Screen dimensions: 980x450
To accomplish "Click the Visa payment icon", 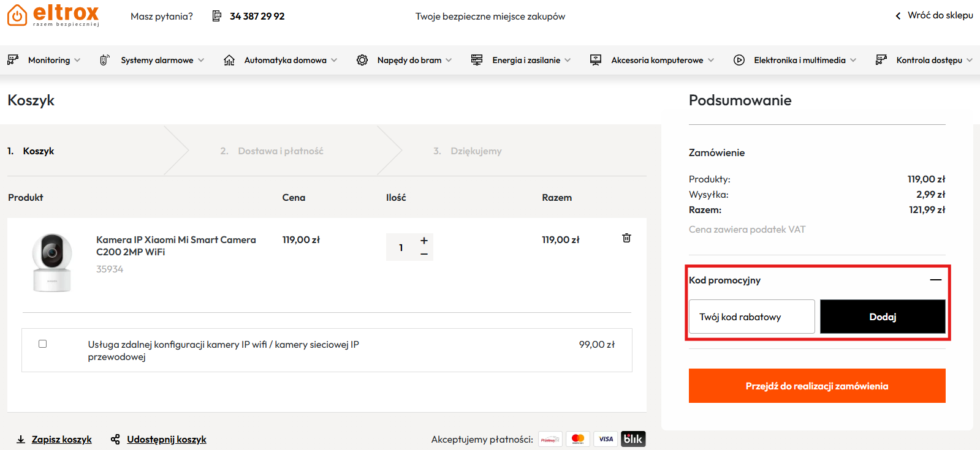I will (x=606, y=439).
